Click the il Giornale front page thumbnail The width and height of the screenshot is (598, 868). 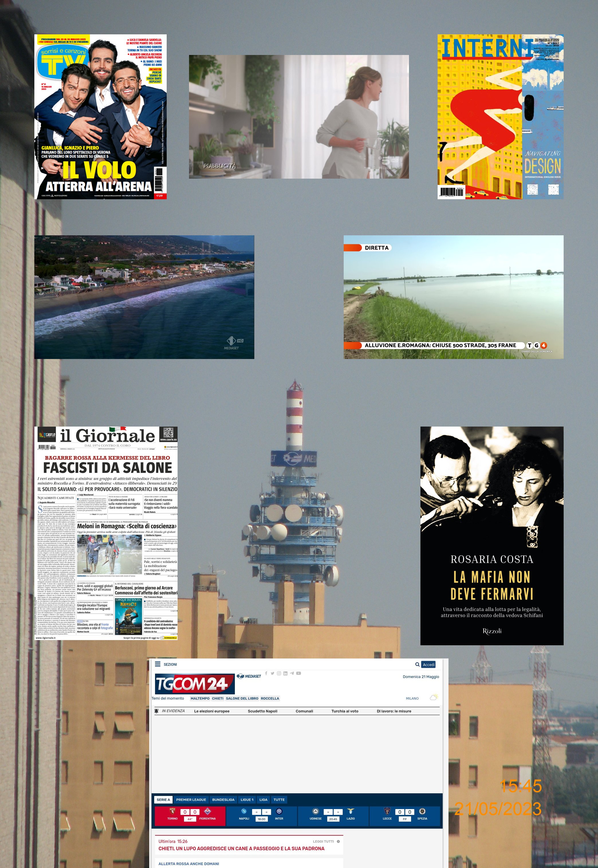106,533
